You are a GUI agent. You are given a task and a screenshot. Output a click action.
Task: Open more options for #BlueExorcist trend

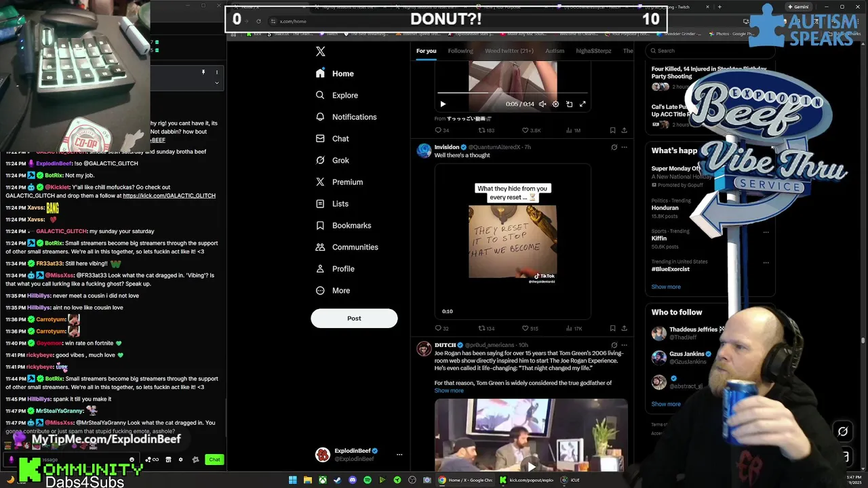[766, 262]
